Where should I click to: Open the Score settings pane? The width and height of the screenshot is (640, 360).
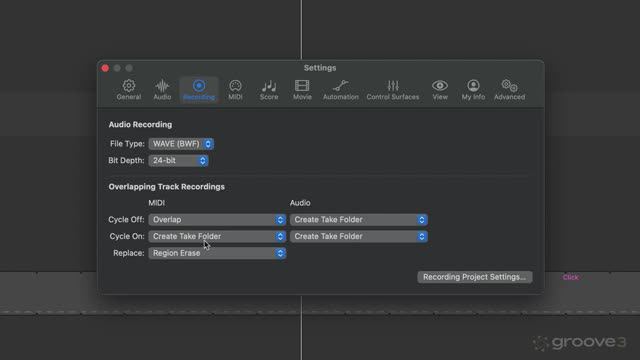[x=269, y=90]
